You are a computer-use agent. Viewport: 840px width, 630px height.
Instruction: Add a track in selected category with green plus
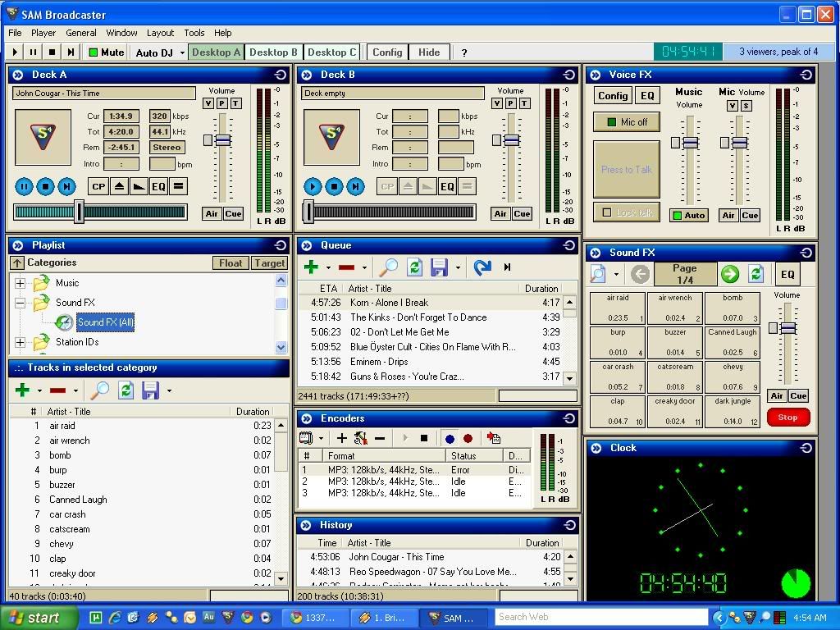pyautogui.click(x=22, y=390)
